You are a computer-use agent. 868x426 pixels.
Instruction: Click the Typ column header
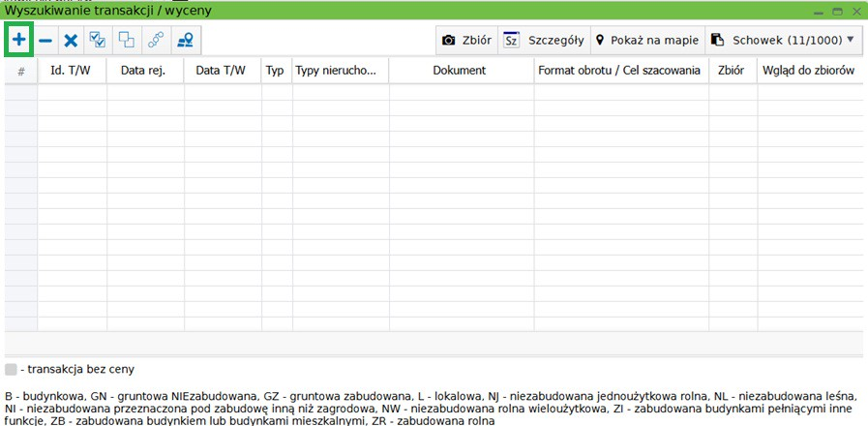pos(275,71)
